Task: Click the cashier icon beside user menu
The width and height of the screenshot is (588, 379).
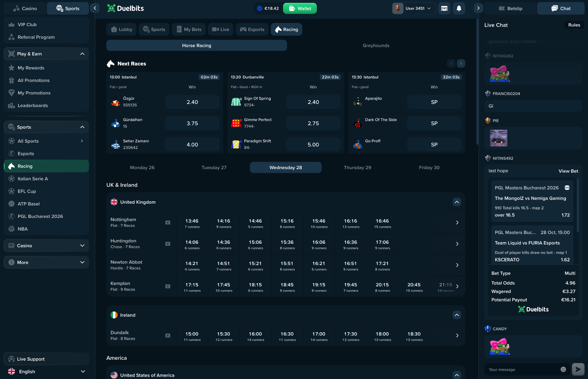Action: click(x=444, y=8)
